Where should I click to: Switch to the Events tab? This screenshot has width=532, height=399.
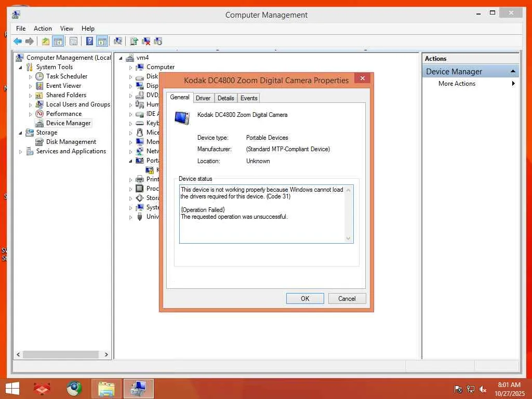click(x=249, y=98)
